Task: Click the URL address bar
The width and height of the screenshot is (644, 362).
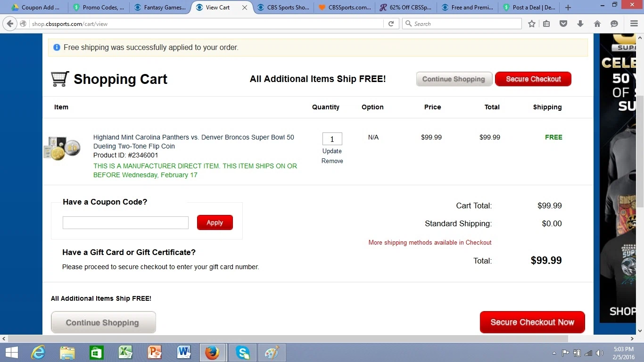Action: (206, 24)
